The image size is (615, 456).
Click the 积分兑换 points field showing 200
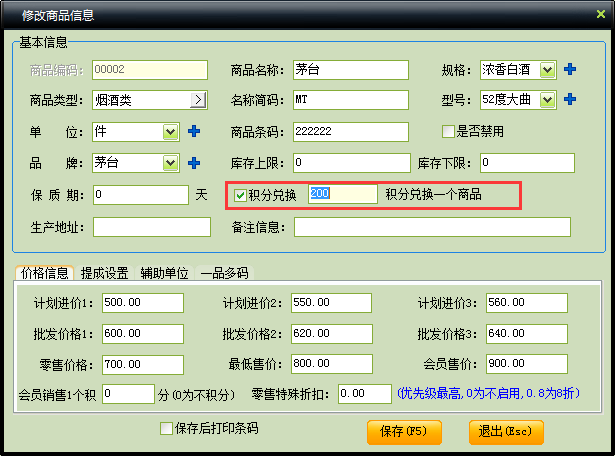(343, 194)
